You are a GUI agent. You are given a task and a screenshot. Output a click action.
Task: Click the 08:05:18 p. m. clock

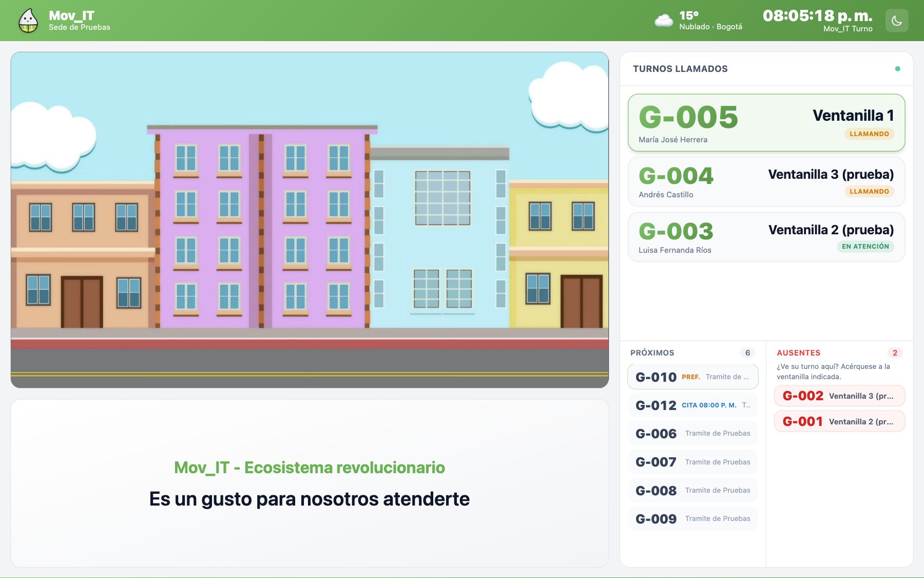[817, 16]
